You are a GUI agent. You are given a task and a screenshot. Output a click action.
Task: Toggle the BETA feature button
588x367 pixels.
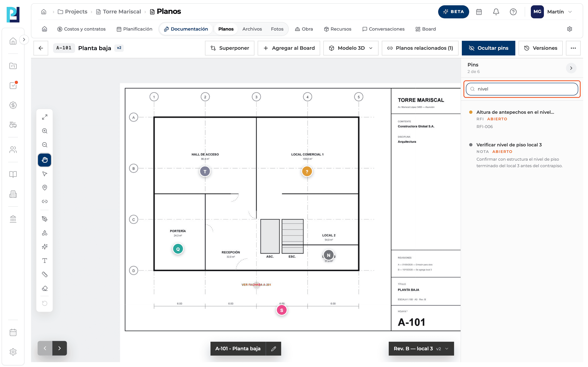click(453, 12)
